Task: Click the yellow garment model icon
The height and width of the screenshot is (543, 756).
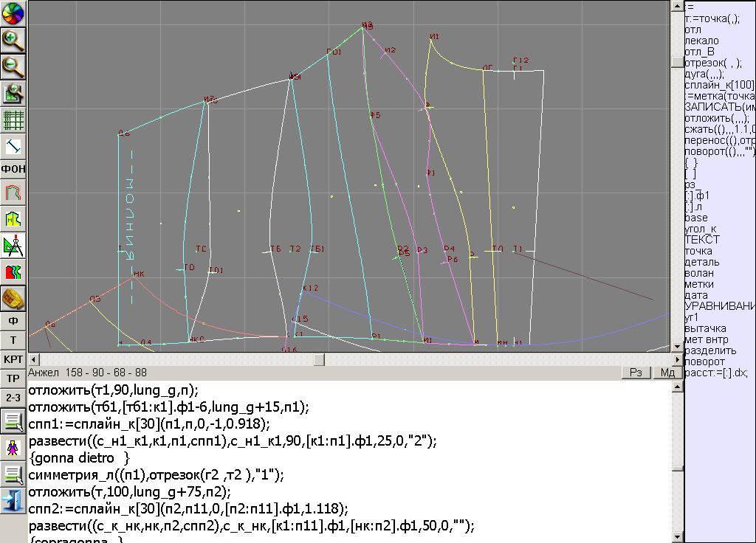Action: (13, 219)
